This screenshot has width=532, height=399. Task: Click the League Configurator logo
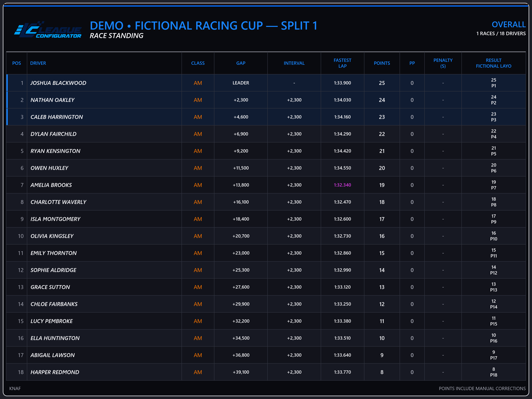click(x=48, y=30)
